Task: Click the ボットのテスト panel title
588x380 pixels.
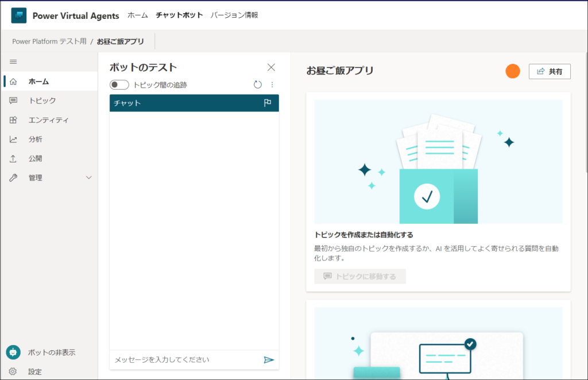Action: pyautogui.click(x=143, y=67)
